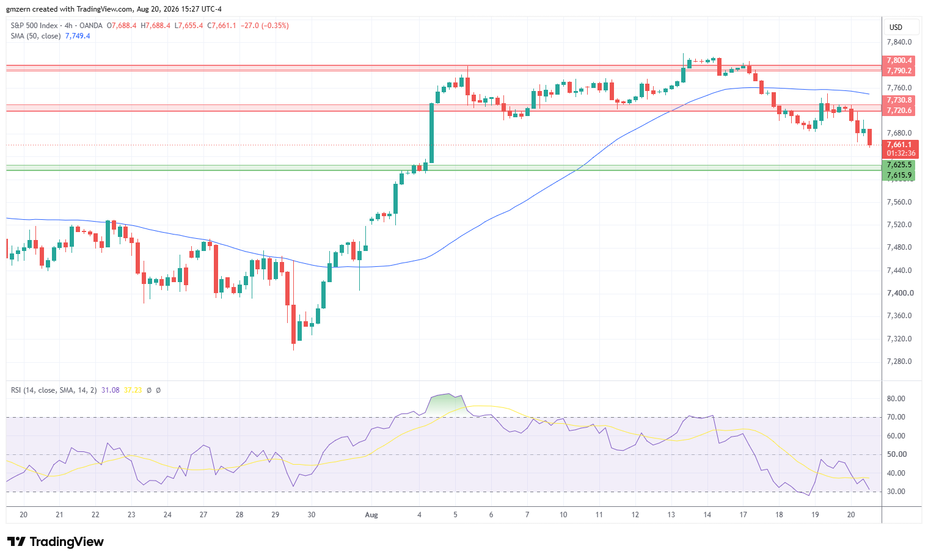Viewport: 928px width, 560px height.
Task: Click the date axis label 17
Action: click(743, 515)
